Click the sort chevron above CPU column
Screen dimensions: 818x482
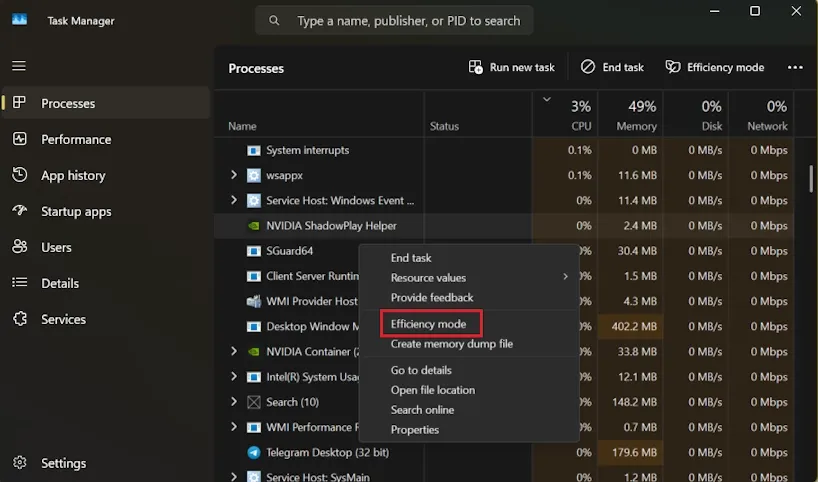point(547,99)
